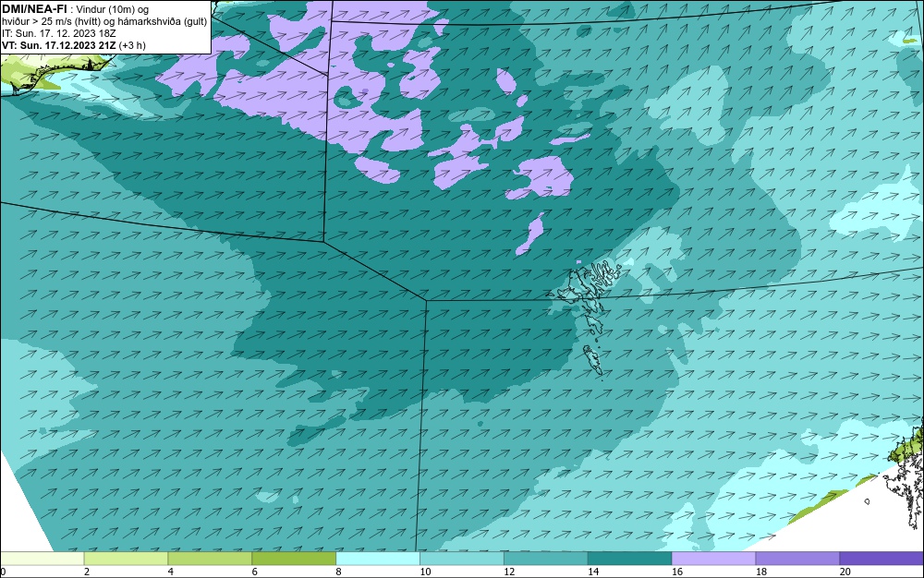
Task: Click the 'VT: Sun. 17.12.2023 21Z' valid time
Action: tap(59, 44)
